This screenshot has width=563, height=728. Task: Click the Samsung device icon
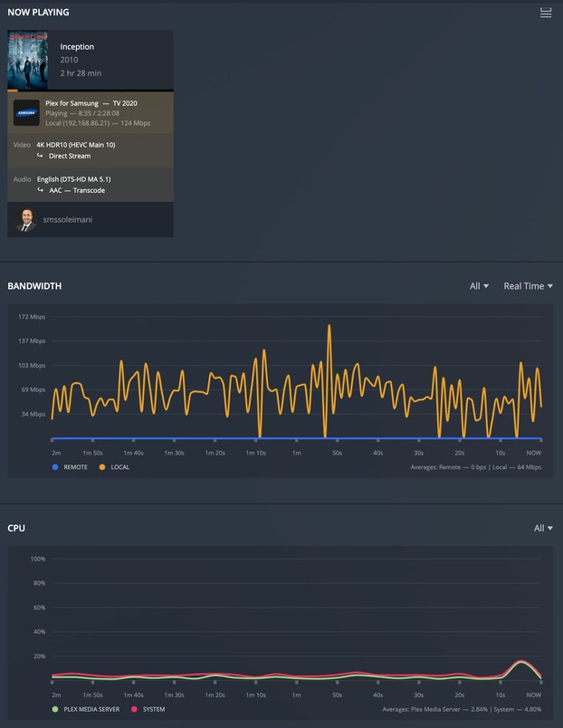tap(26, 113)
